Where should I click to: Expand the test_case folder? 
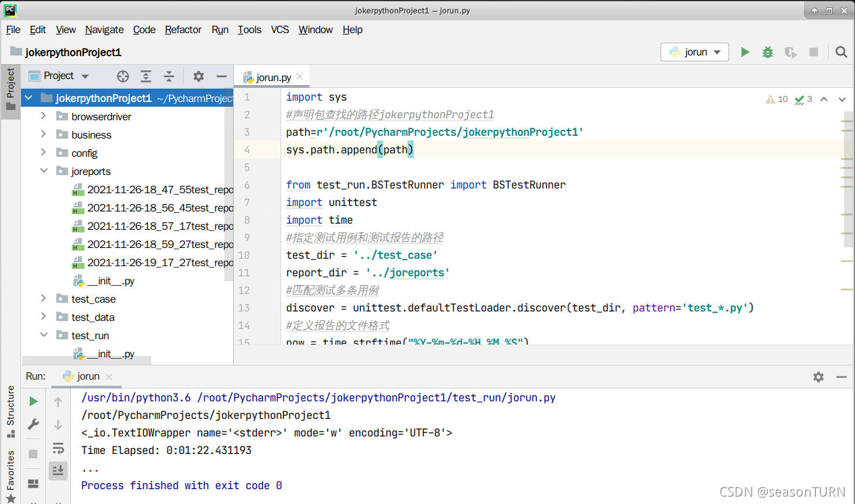tap(44, 299)
